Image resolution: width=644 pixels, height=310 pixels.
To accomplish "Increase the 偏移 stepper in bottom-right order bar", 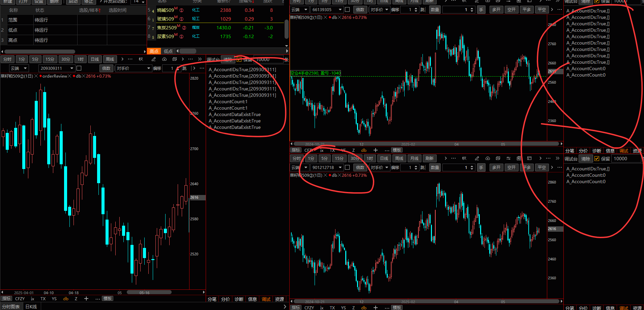I will click(416, 166).
